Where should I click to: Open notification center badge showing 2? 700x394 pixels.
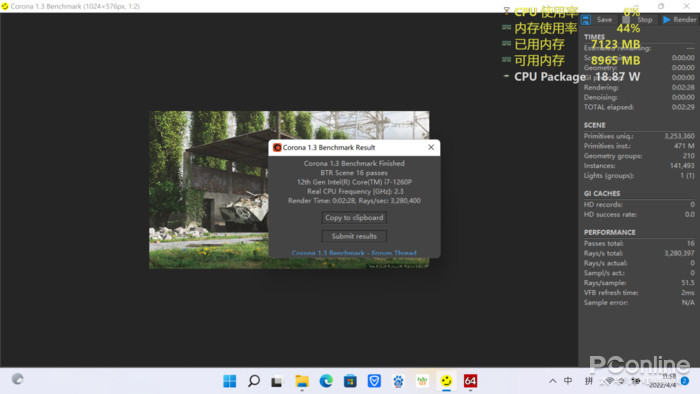pos(685,381)
